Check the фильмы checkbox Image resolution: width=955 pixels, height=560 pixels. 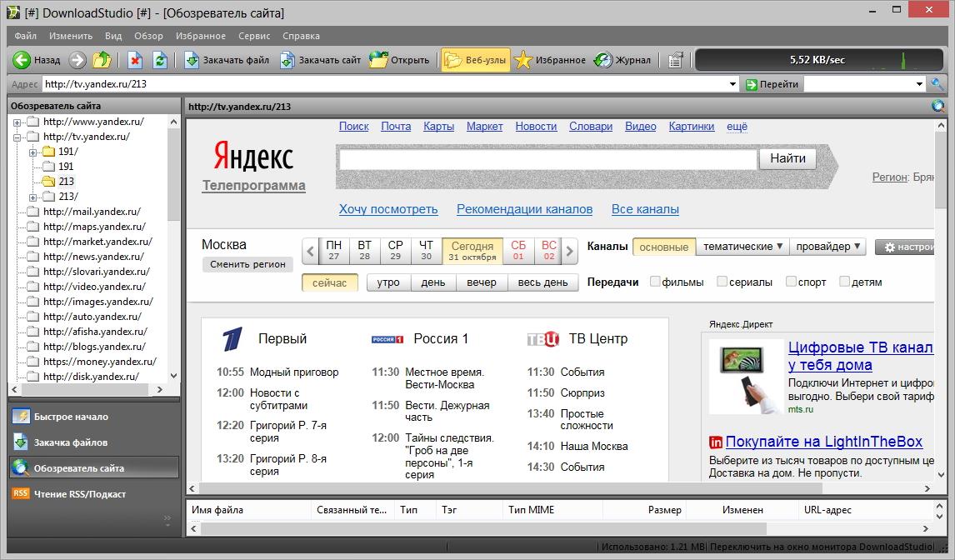point(655,282)
